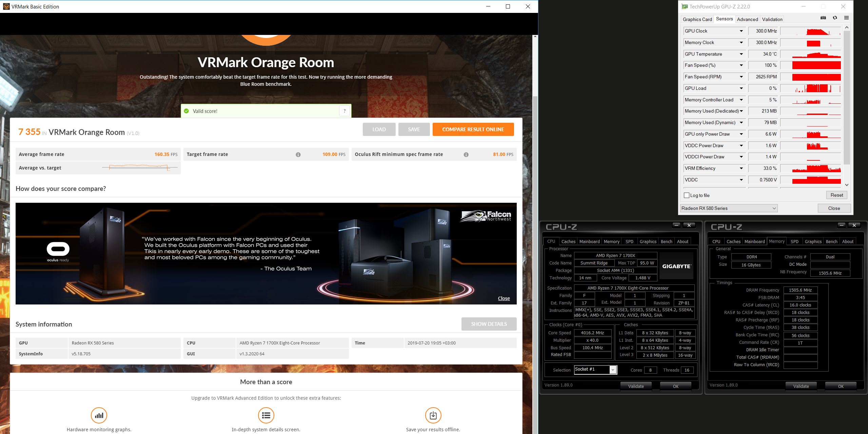868x434 pixels.
Task: Click the 160.35 FPS average frame rate value
Action: pos(166,154)
